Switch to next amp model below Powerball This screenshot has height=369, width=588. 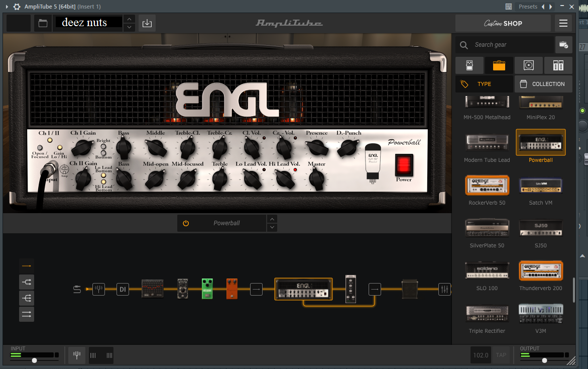[272, 227]
